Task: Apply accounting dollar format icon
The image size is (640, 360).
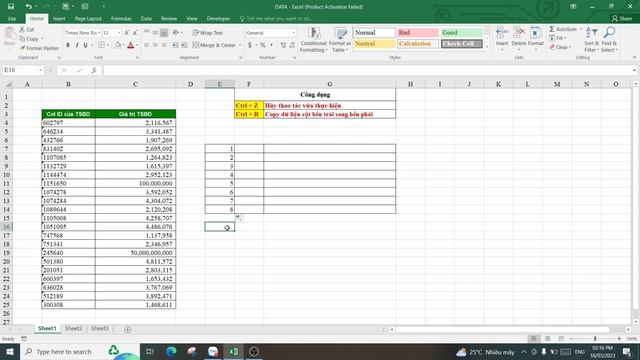Action: (250, 45)
